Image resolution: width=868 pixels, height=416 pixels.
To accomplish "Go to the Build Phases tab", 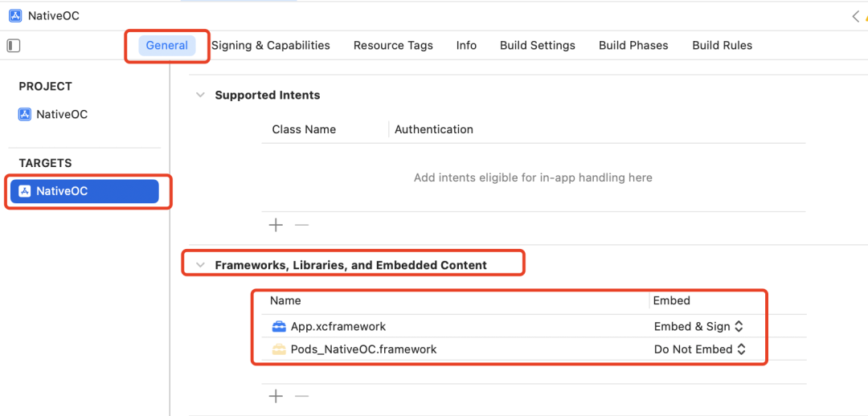I will point(633,46).
